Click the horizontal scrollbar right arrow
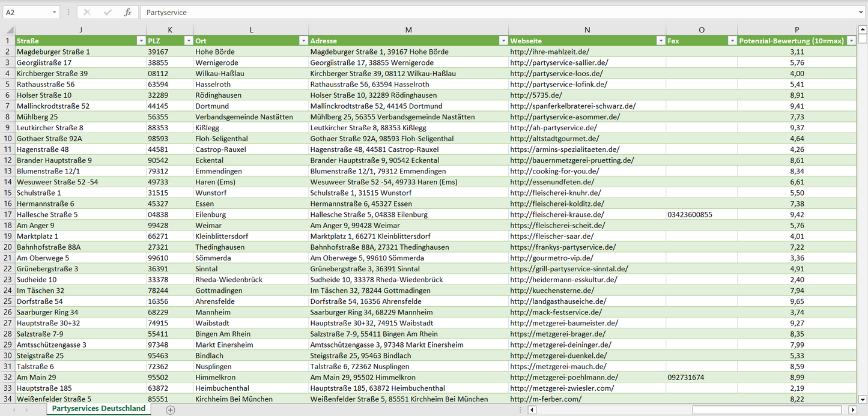The height and width of the screenshot is (416, 868). point(852,409)
